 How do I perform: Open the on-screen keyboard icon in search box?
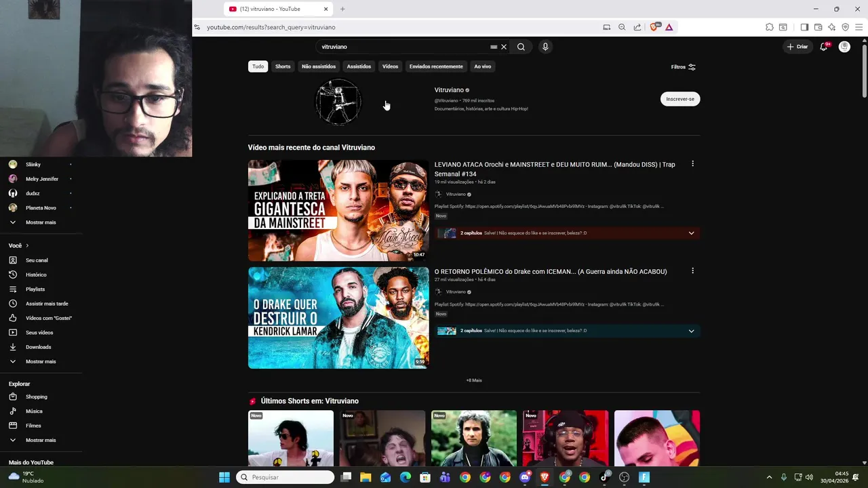(x=494, y=47)
